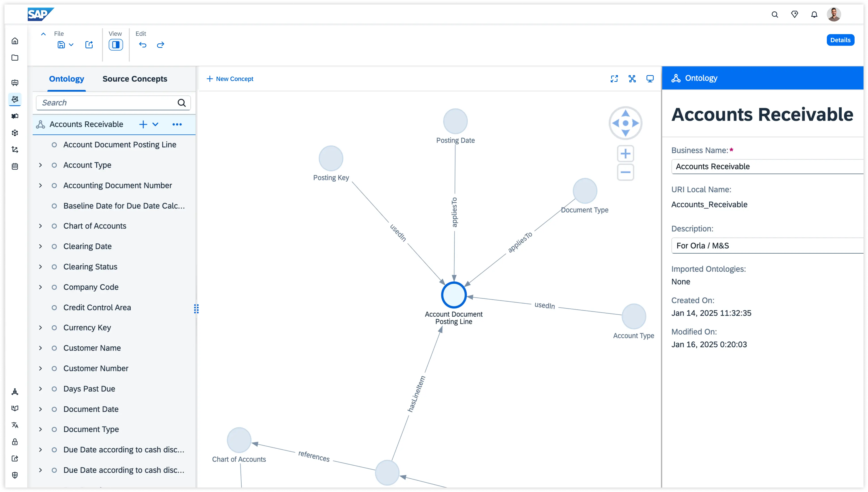This screenshot has height=492, width=868.
Task: Expand the Customer Name concept in list
Action: (x=40, y=348)
